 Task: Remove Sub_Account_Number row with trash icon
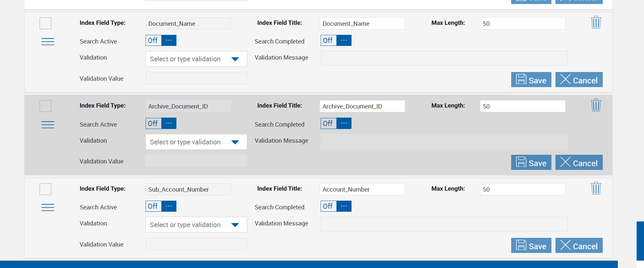click(x=596, y=188)
